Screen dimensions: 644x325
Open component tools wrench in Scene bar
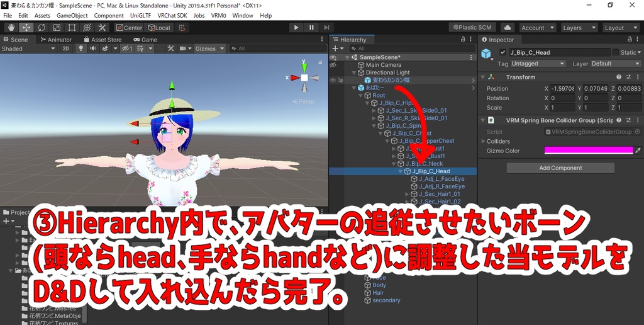pyautogui.click(x=170, y=48)
